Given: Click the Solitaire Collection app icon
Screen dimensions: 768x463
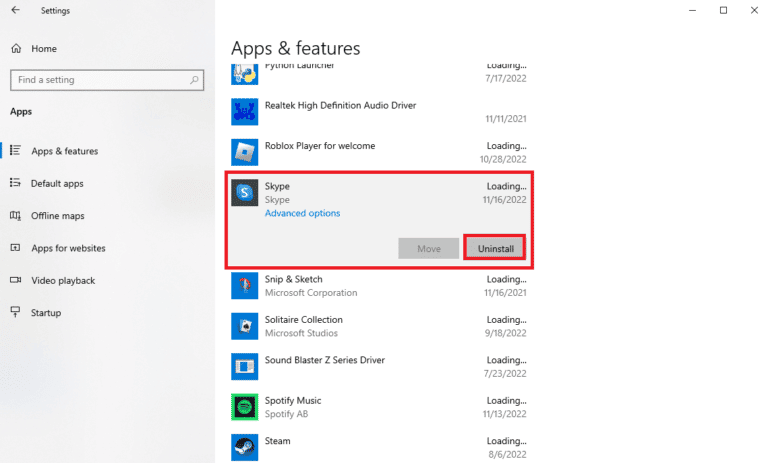Looking at the screenshot, I should [244, 326].
